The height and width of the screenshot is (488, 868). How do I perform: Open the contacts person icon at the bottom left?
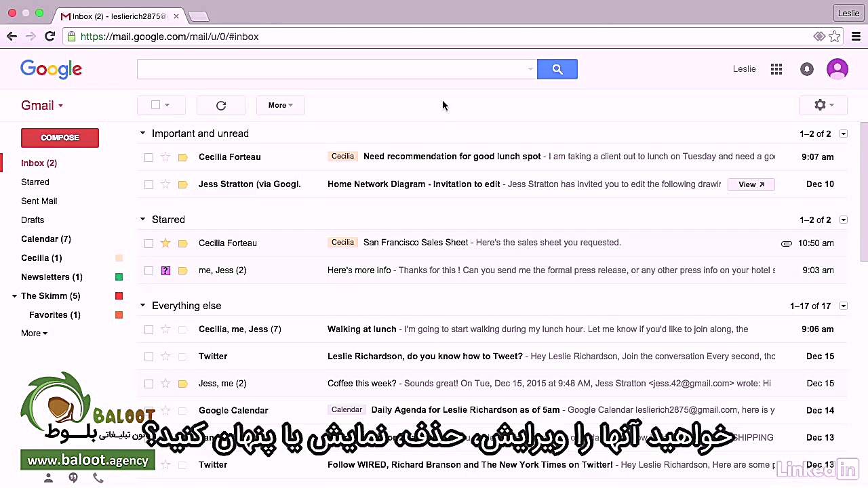(x=48, y=478)
